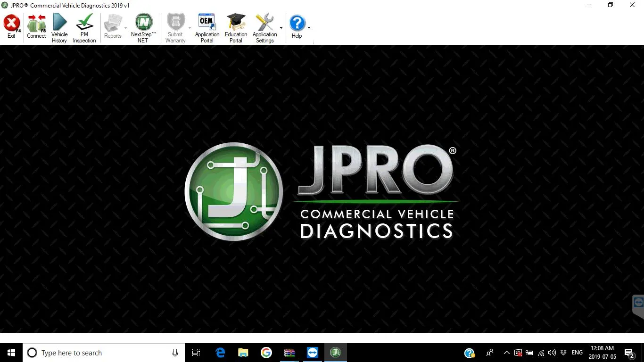Viewport: 644px width, 362px height.
Task: Show hidden system tray icons chevron
Action: click(506, 353)
